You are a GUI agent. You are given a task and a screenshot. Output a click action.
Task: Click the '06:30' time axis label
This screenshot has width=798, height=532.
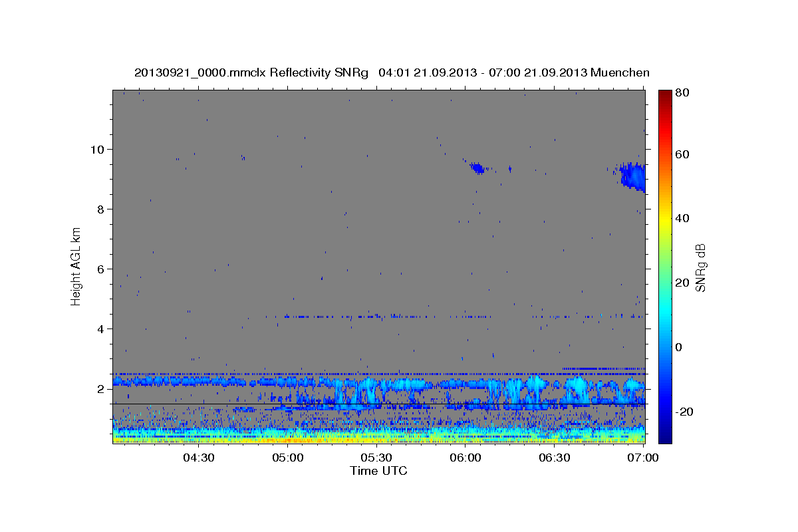pyautogui.click(x=555, y=458)
